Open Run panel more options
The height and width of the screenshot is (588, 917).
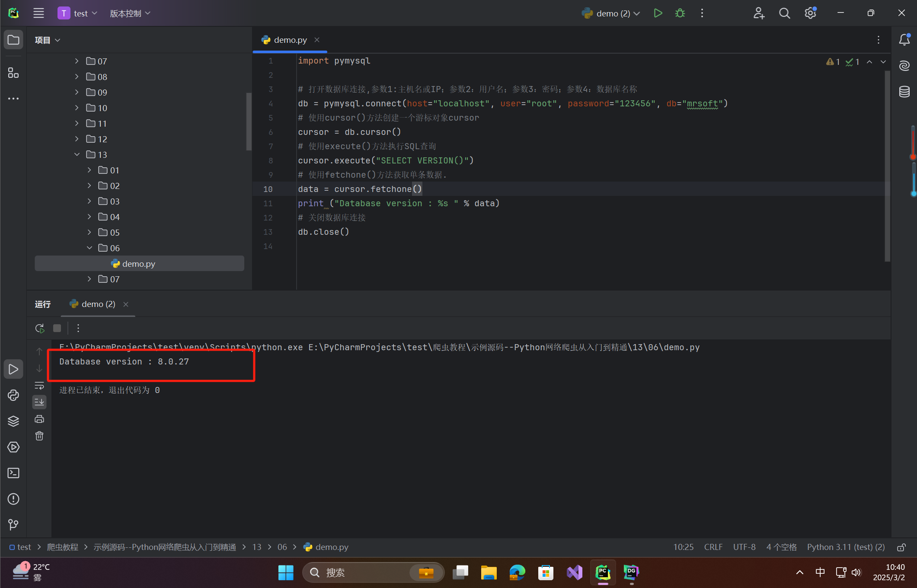tap(78, 328)
